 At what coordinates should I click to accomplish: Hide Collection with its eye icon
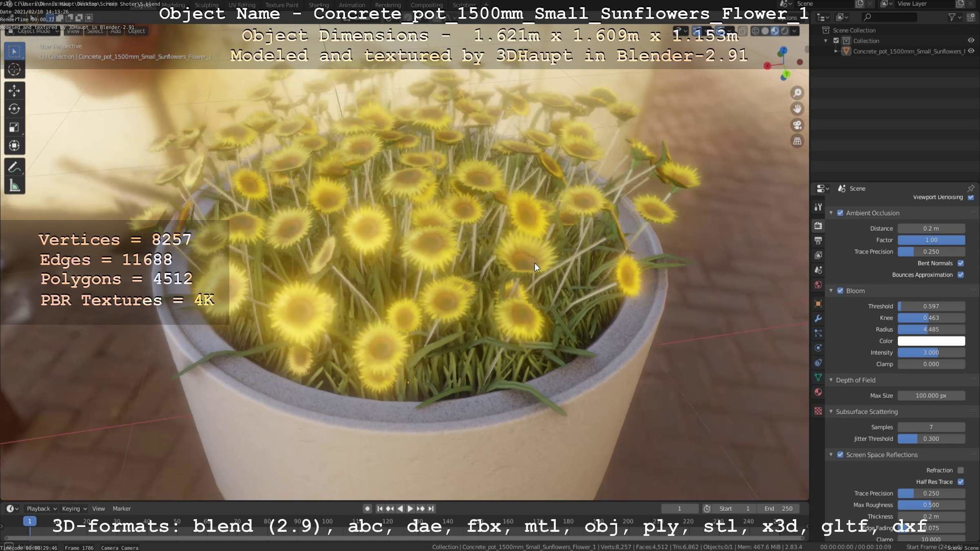point(971,40)
